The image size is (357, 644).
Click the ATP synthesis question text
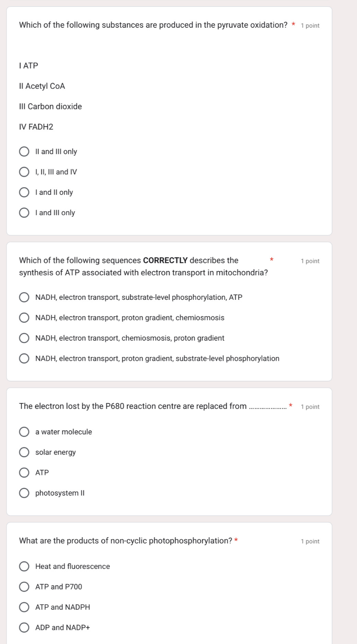tap(143, 267)
